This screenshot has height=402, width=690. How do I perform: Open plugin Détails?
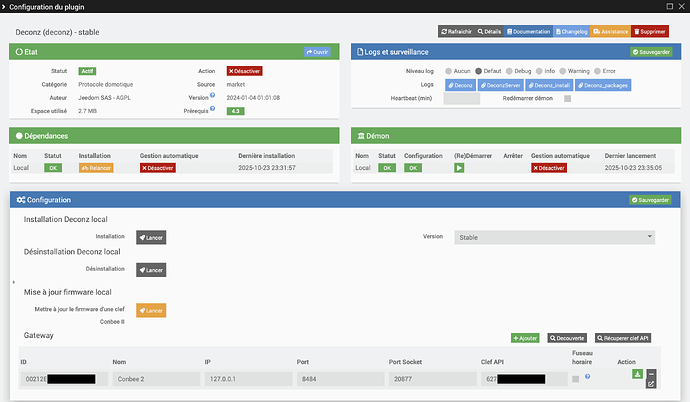tap(489, 32)
